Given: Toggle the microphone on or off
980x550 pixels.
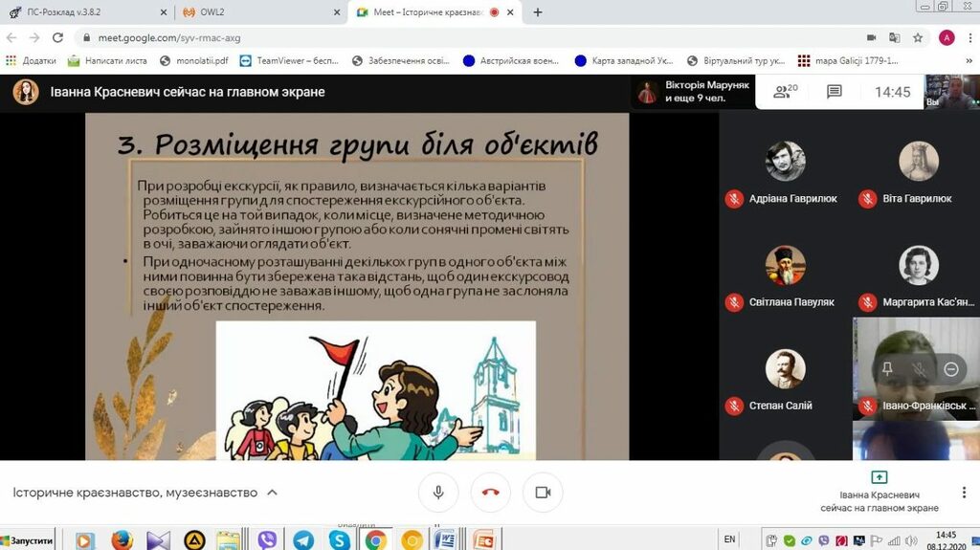Looking at the screenshot, I should point(438,492).
